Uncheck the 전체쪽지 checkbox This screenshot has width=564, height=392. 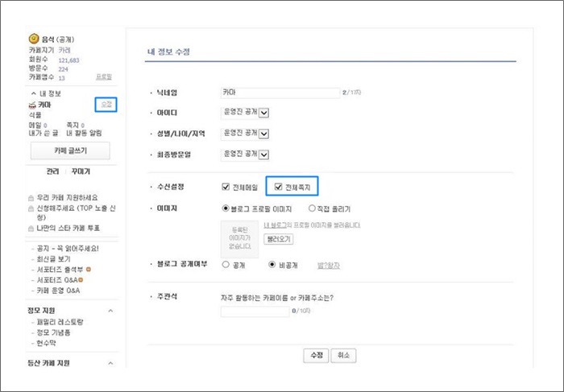pos(278,187)
